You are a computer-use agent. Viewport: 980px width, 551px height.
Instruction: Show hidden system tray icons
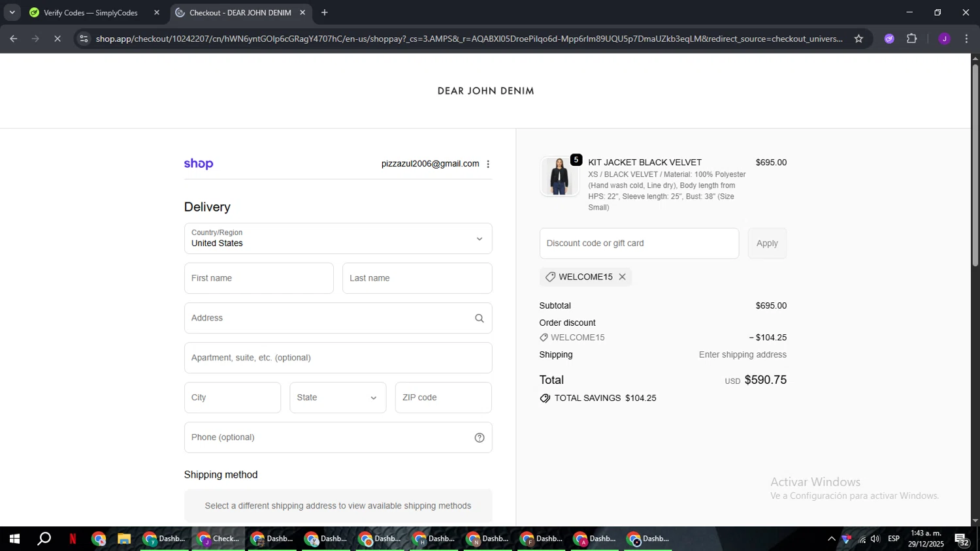coord(831,539)
